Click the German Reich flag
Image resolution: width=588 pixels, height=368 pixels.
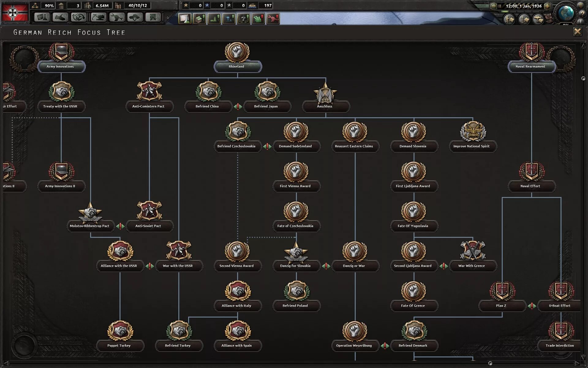[15, 12]
